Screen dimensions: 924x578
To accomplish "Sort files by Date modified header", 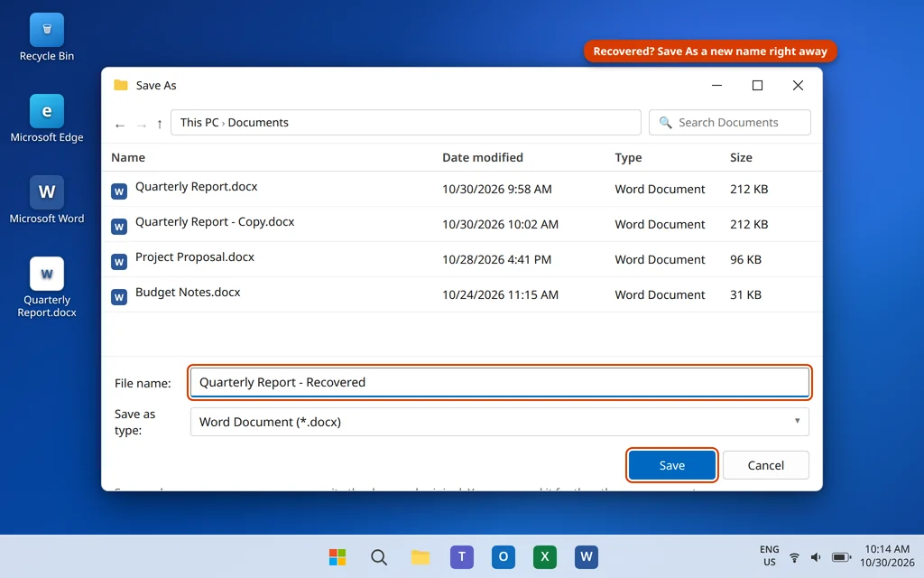I will pos(483,157).
